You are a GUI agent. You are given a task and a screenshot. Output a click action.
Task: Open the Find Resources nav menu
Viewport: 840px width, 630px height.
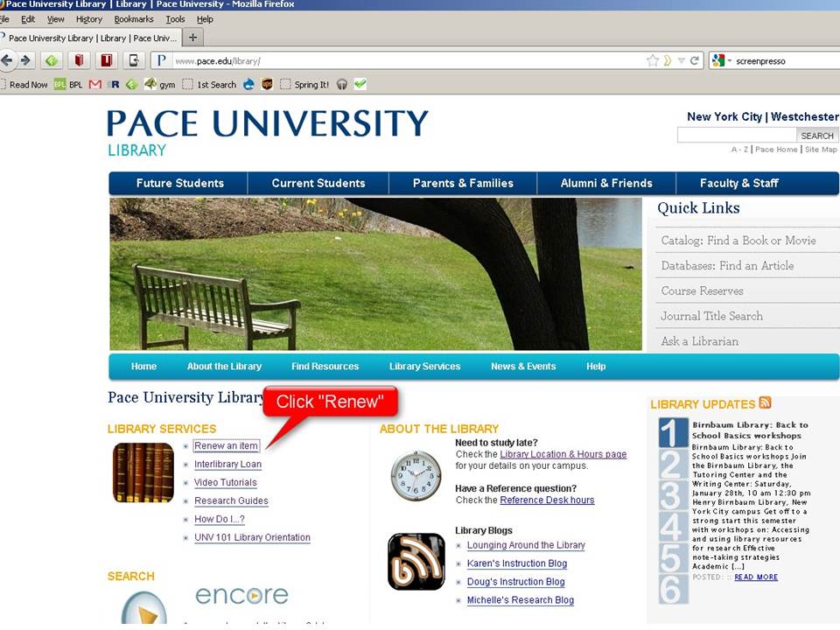tap(325, 367)
